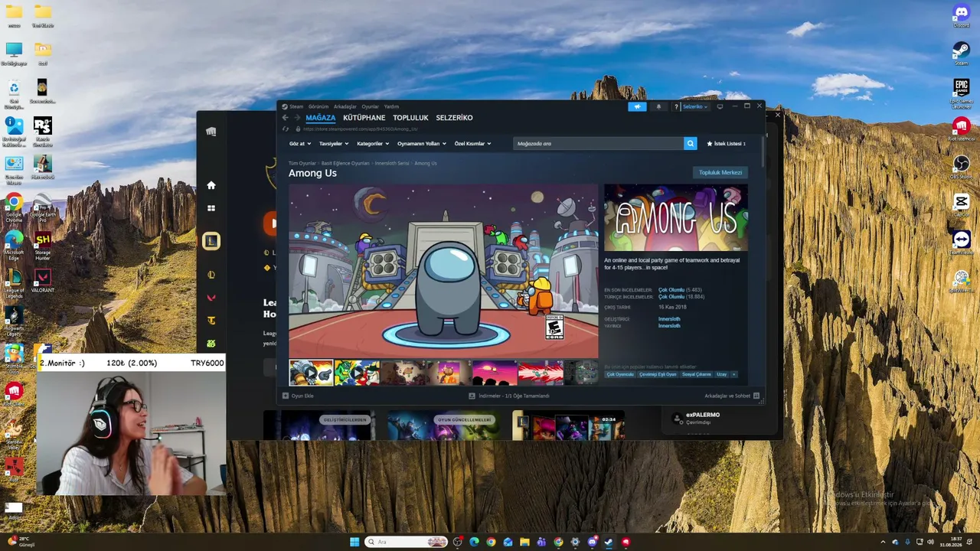Open the SELZERİKO profile tab
The height and width of the screenshot is (551, 980).
point(454,118)
